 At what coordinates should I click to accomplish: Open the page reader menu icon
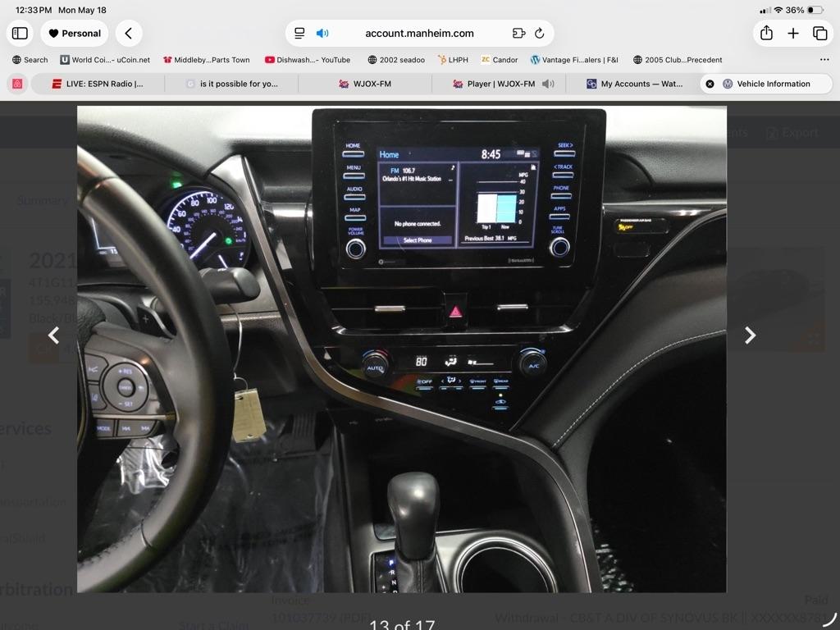[299, 33]
